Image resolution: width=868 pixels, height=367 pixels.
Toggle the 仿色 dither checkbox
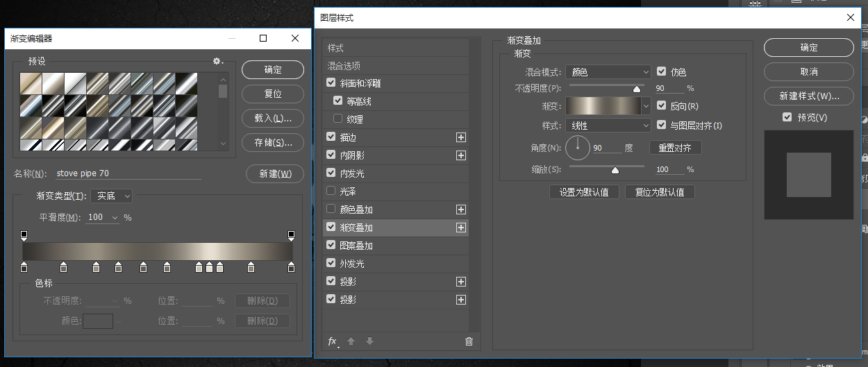tap(662, 71)
